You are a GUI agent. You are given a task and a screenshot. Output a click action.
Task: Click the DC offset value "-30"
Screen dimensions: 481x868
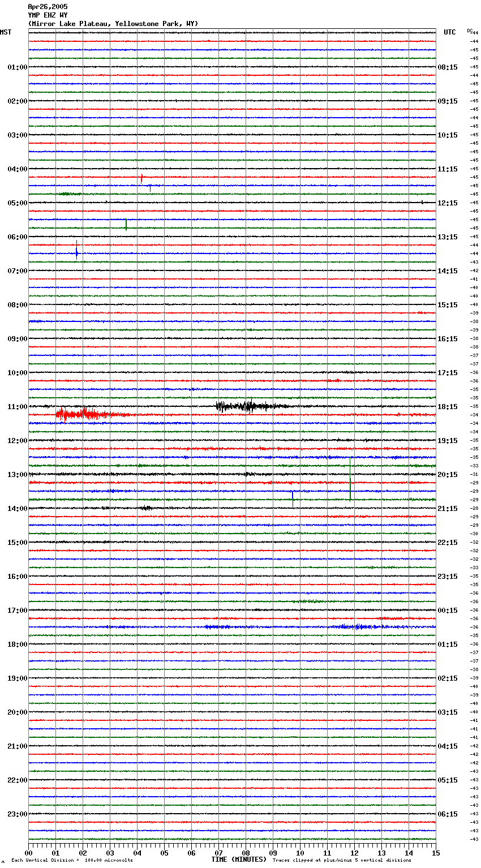pyautogui.click(x=475, y=534)
